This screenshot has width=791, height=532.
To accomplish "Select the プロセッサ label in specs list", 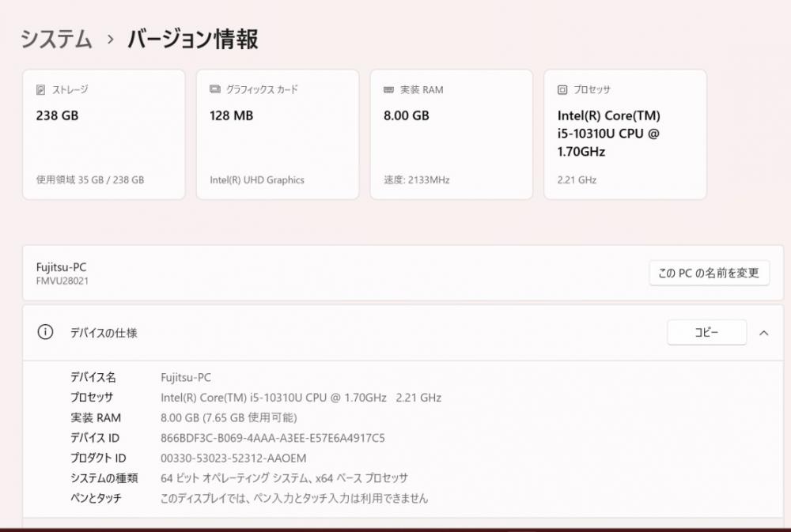I will coord(91,398).
